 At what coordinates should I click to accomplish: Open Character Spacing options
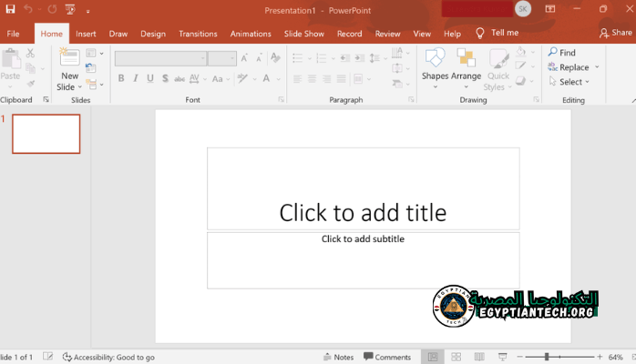coord(198,78)
